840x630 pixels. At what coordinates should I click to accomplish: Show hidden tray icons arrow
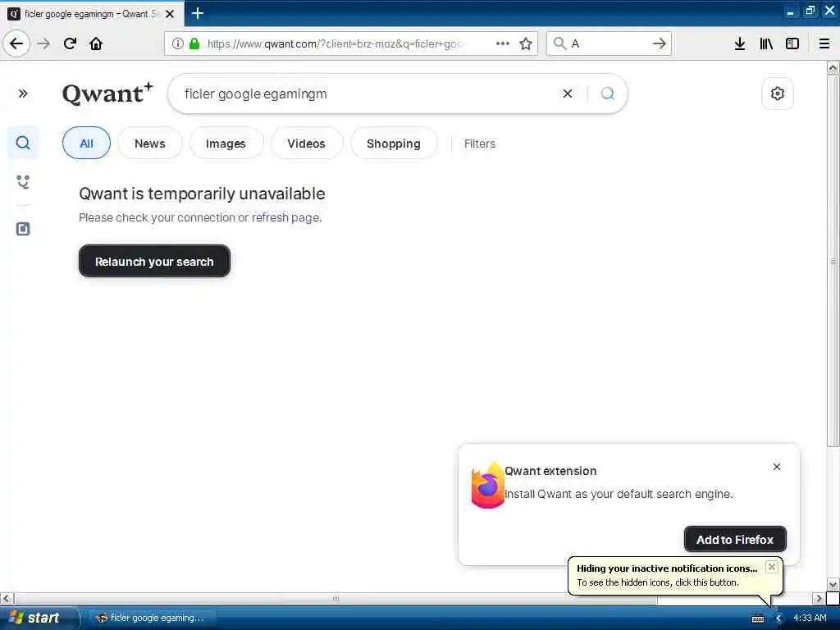[778, 619]
